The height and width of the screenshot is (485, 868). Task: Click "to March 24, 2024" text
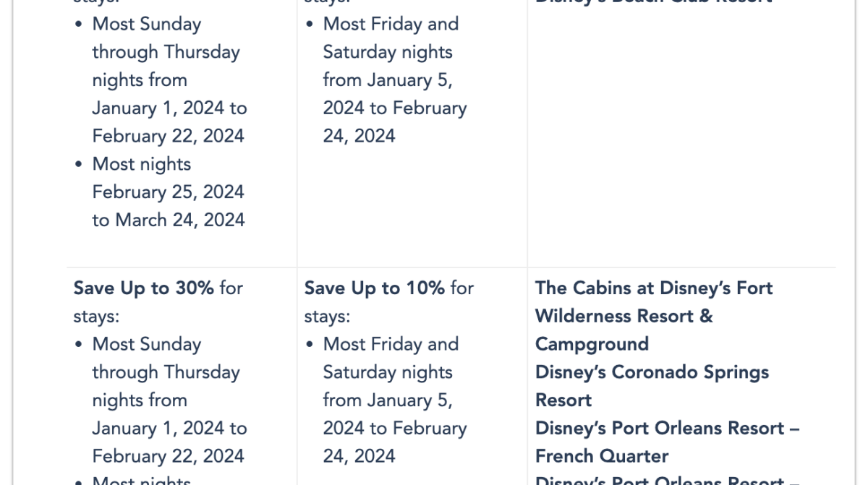169,220
